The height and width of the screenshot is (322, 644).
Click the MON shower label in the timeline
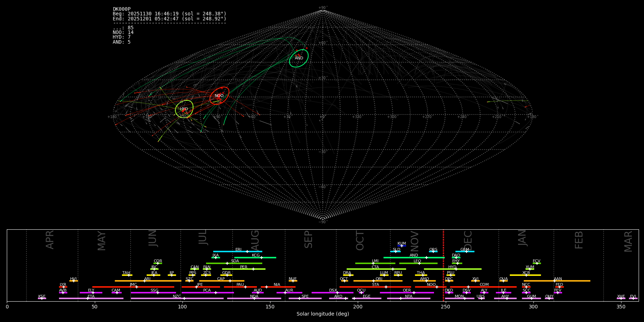tap(459, 297)
